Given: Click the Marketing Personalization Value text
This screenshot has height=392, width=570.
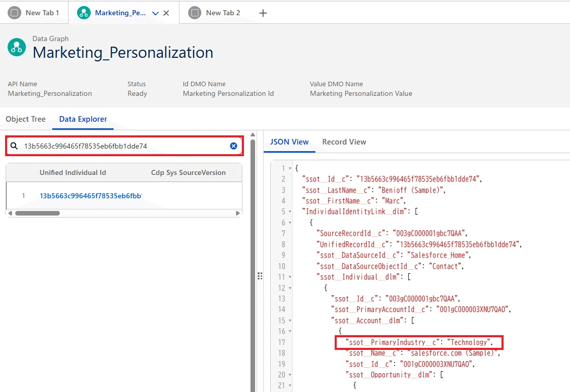Looking at the screenshot, I should click(361, 93).
